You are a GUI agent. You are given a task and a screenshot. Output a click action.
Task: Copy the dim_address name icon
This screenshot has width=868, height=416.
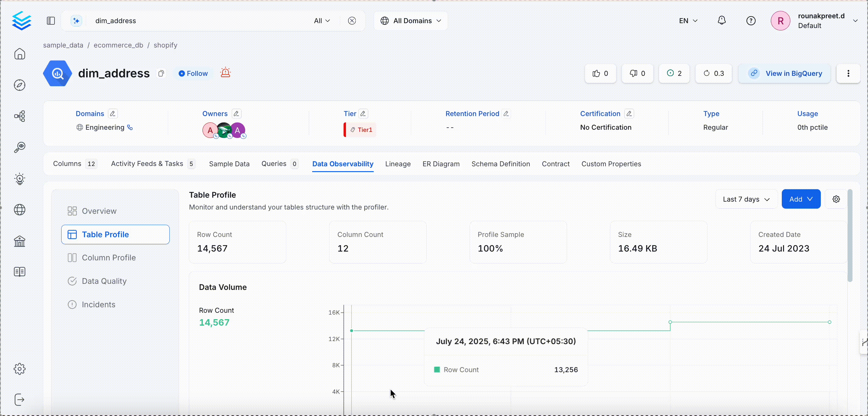(x=161, y=73)
